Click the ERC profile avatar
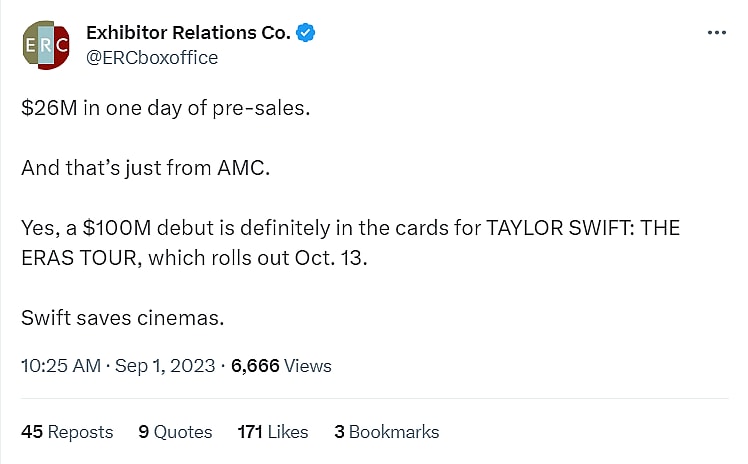 [45, 45]
